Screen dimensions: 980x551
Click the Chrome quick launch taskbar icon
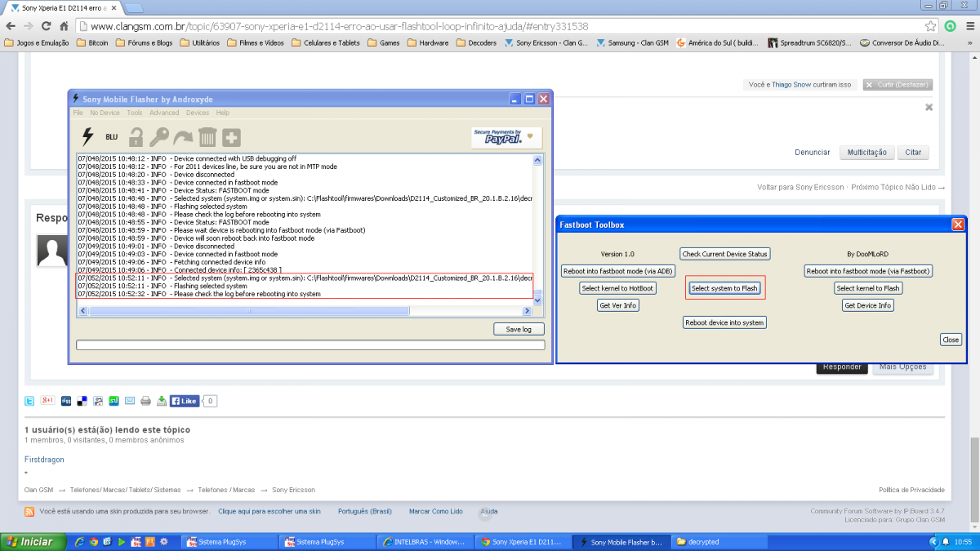click(x=95, y=541)
